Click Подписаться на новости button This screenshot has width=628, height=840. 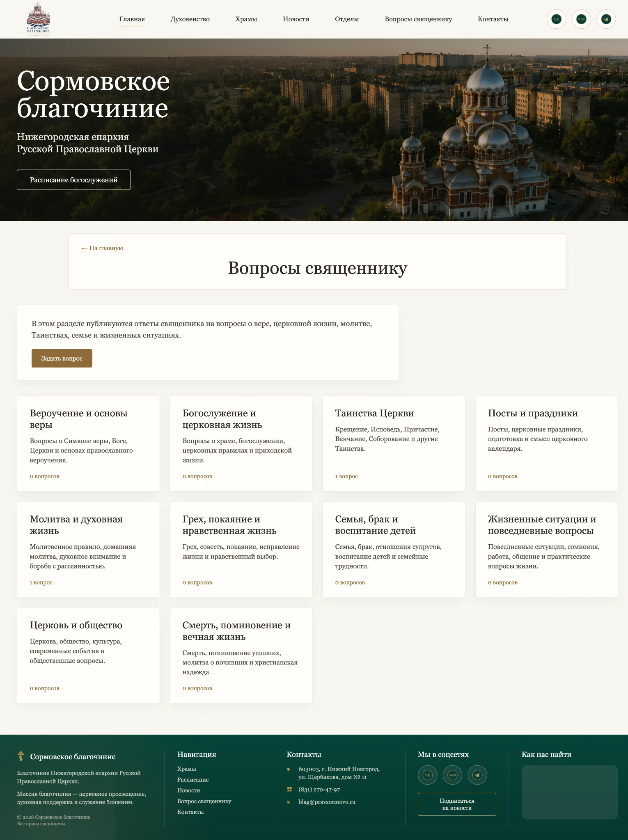(457, 804)
